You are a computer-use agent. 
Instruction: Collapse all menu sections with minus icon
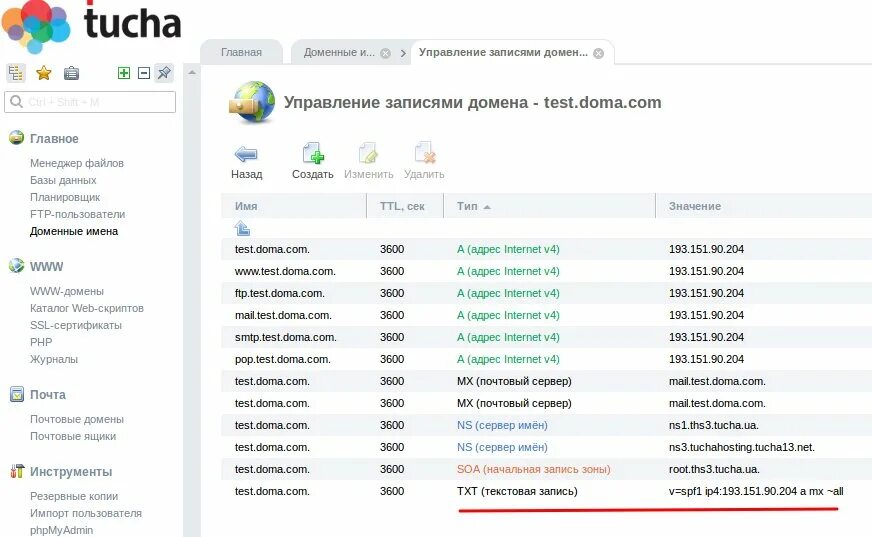[144, 73]
